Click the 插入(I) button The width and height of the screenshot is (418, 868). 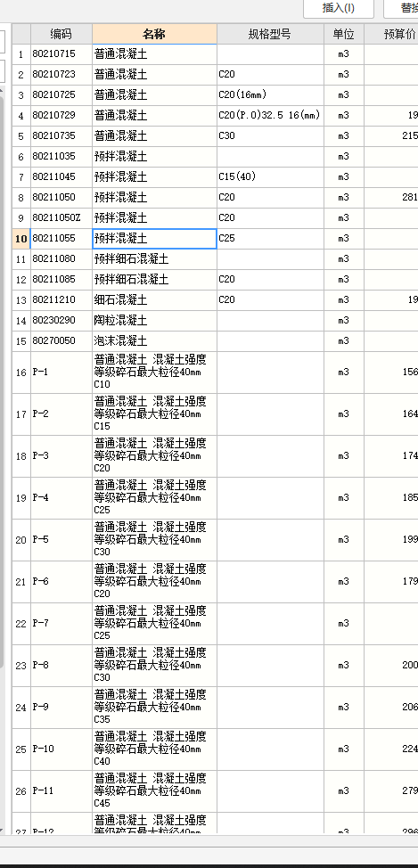pyautogui.click(x=339, y=8)
